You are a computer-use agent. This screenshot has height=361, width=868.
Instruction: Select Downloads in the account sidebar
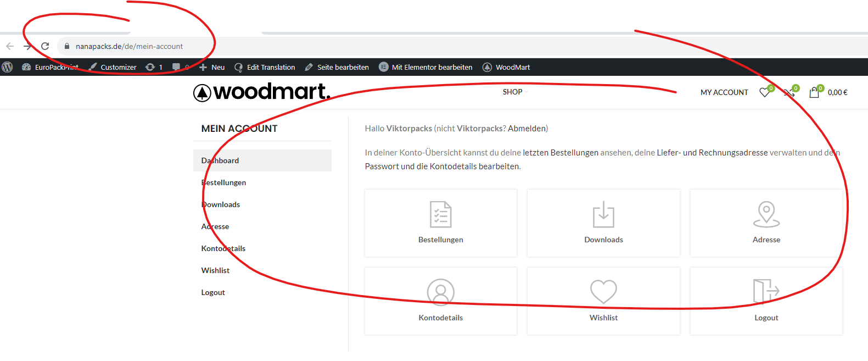pos(262,204)
